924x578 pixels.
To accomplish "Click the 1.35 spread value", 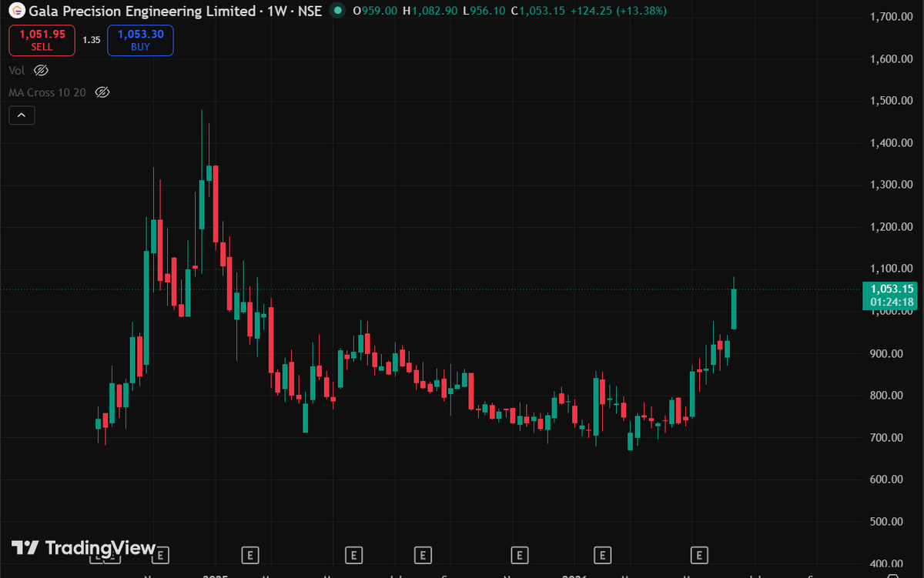I will (x=92, y=40).
